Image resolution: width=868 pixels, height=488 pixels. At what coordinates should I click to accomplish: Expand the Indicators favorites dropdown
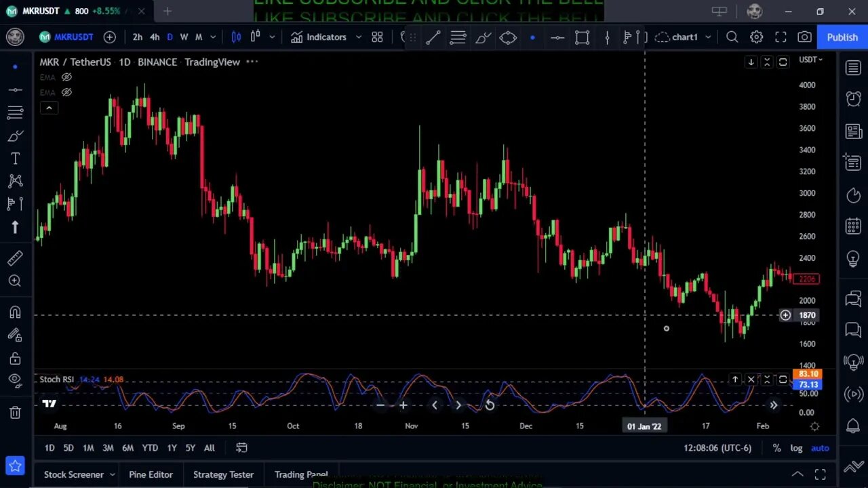coord(359,37)
